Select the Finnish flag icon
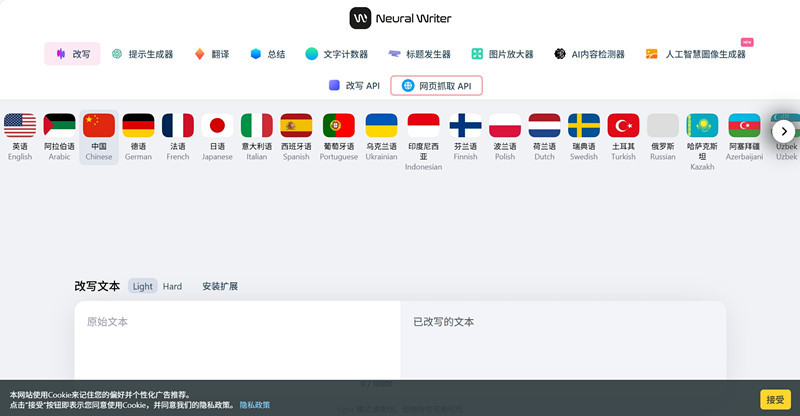Viewport: 800px width, 416px height. 465,126
